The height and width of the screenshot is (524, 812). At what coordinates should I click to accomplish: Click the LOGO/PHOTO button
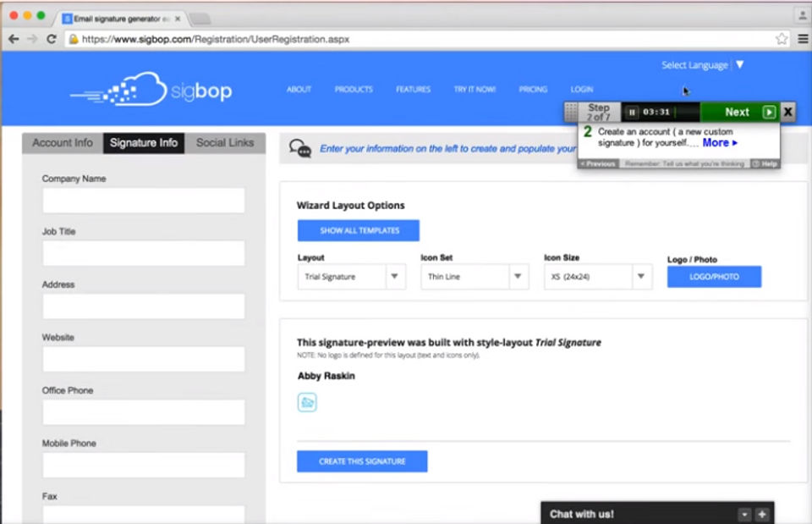tap(714, 277)
